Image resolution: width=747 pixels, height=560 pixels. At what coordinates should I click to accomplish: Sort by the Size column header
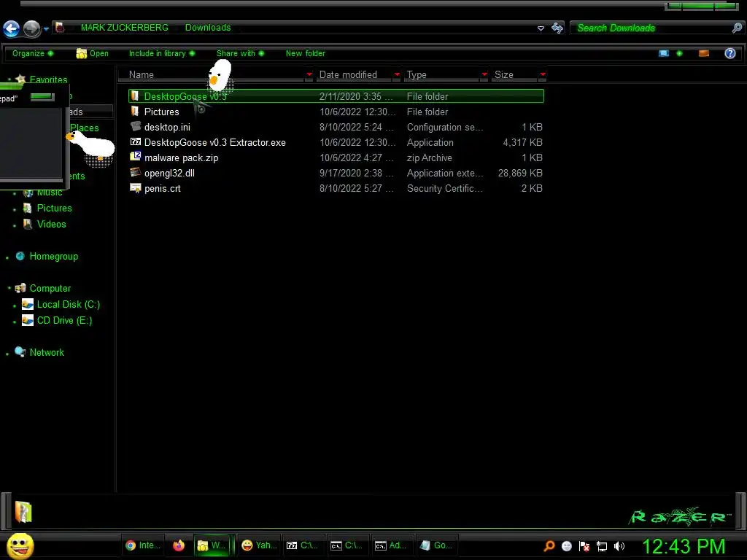click(x=503, y=75)
